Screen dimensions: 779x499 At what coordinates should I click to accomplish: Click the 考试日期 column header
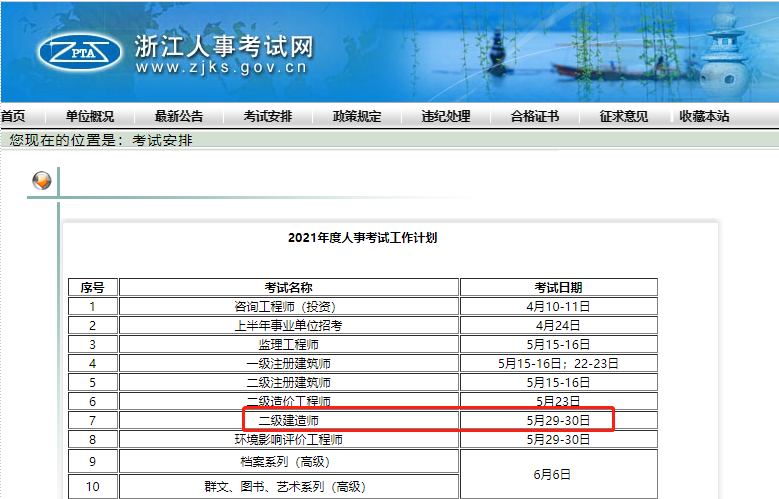point(558,288)
